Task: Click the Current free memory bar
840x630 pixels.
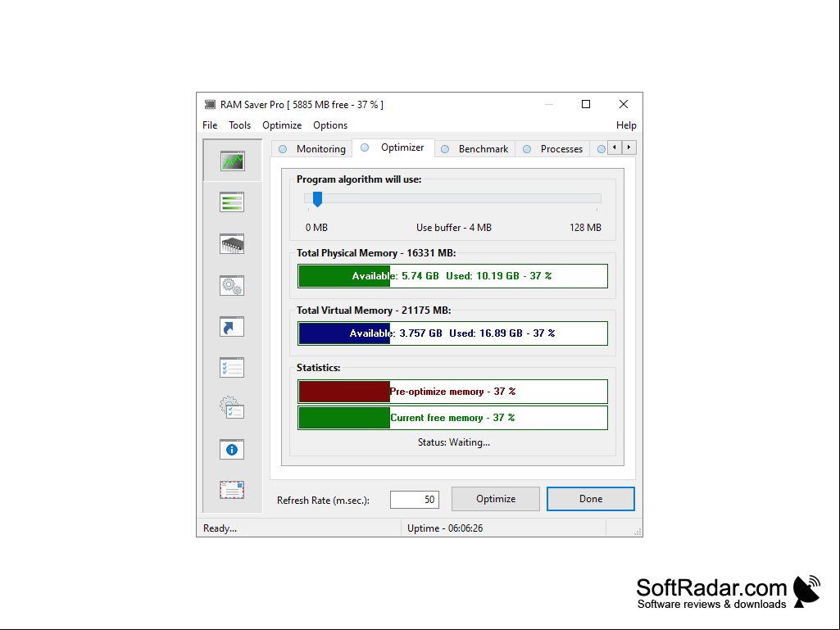Action: (x=452, y=418)
